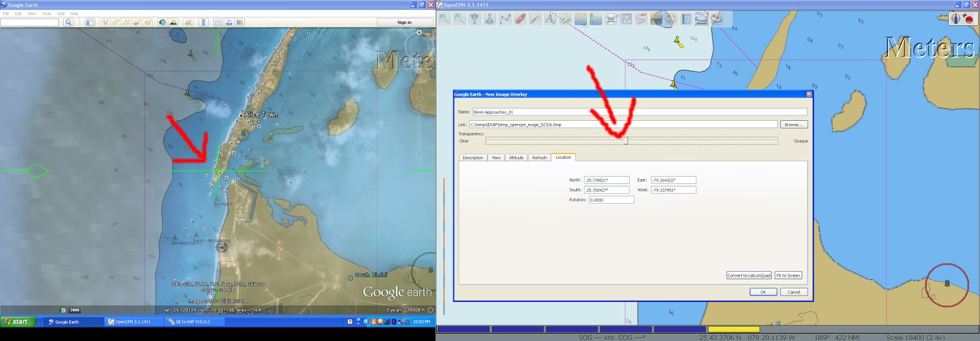Open the Help menu in Google Earth
Image resolution: width=980 pixels, height=341 pixels.
[74, 13]
